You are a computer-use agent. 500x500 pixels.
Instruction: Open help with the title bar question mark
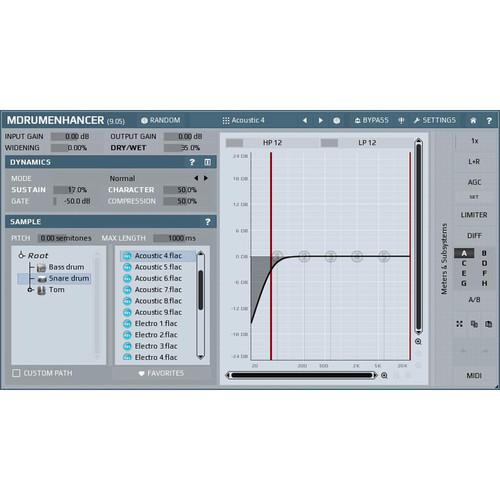click(x=489, y=121)
